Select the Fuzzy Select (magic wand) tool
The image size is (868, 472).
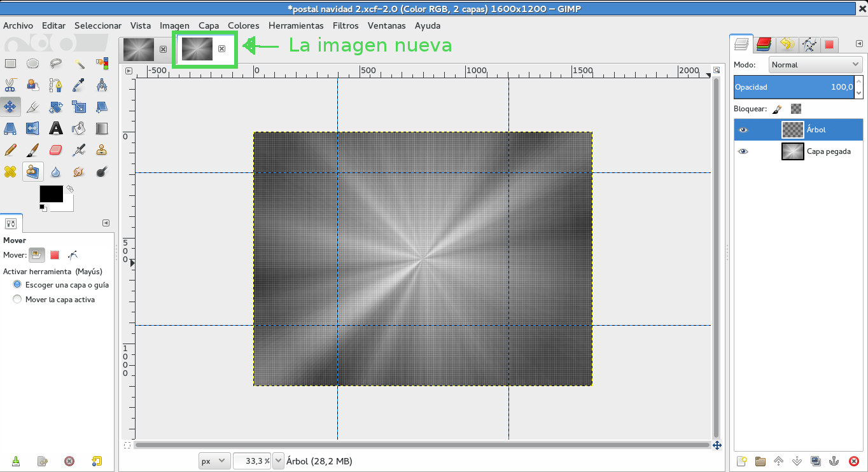pos(78,63)
